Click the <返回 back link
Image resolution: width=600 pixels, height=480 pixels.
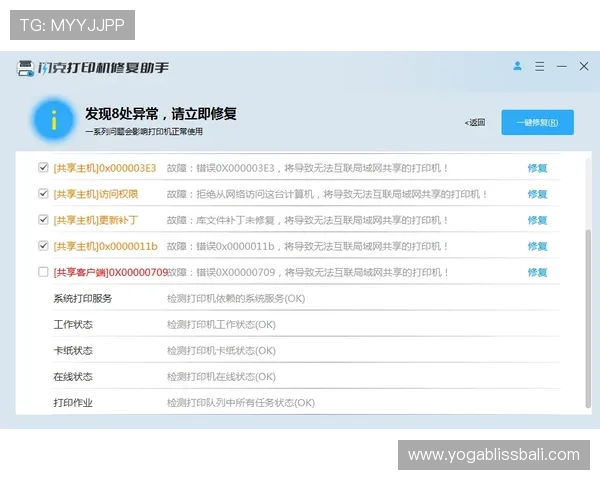[474, 122]
